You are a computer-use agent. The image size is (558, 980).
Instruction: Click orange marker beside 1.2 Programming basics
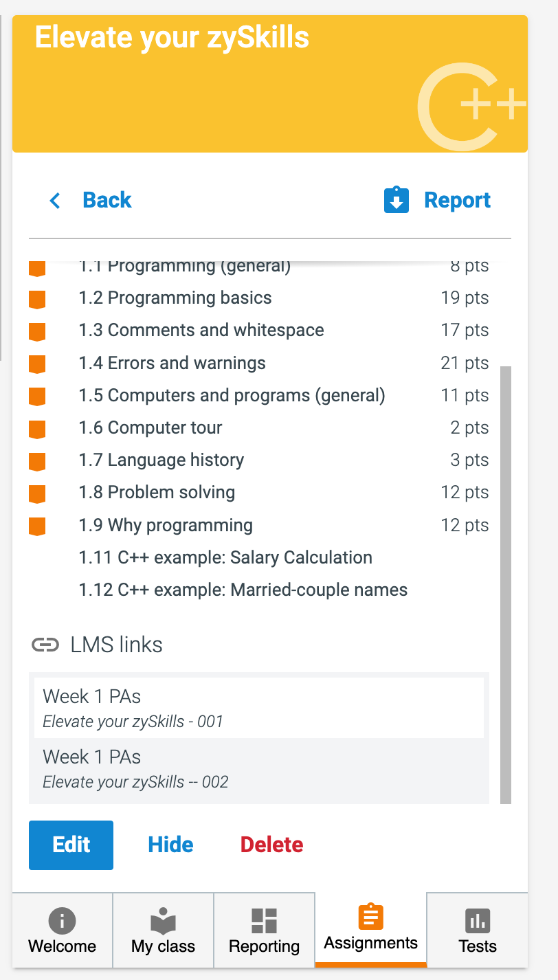tap(37, 300)
